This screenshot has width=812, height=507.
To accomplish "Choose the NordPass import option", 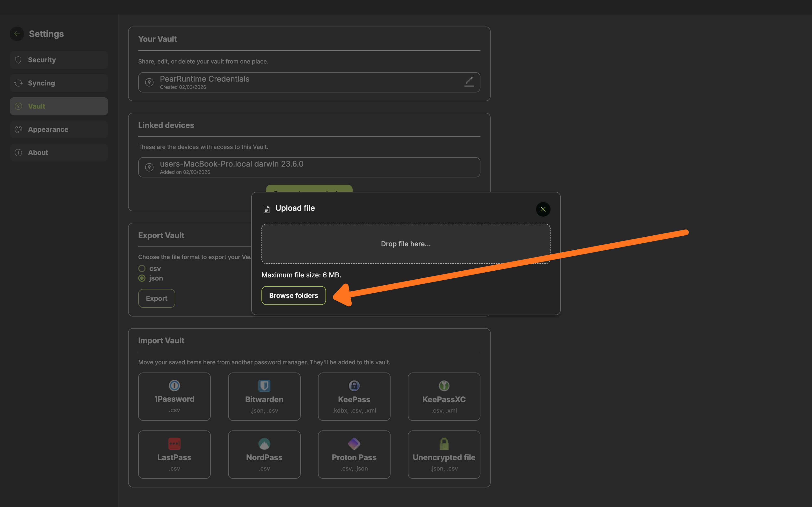I will click(264, 454).
